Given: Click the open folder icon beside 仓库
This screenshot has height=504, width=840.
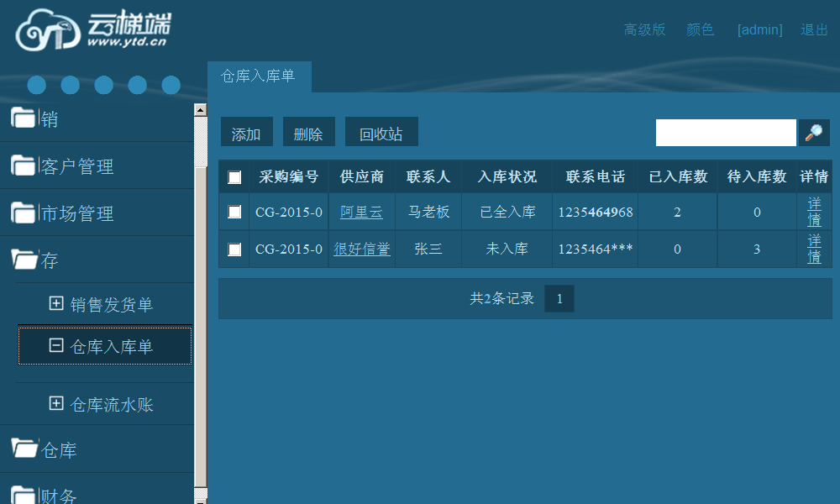Looking at the screenshot, I should click(24, 448).
